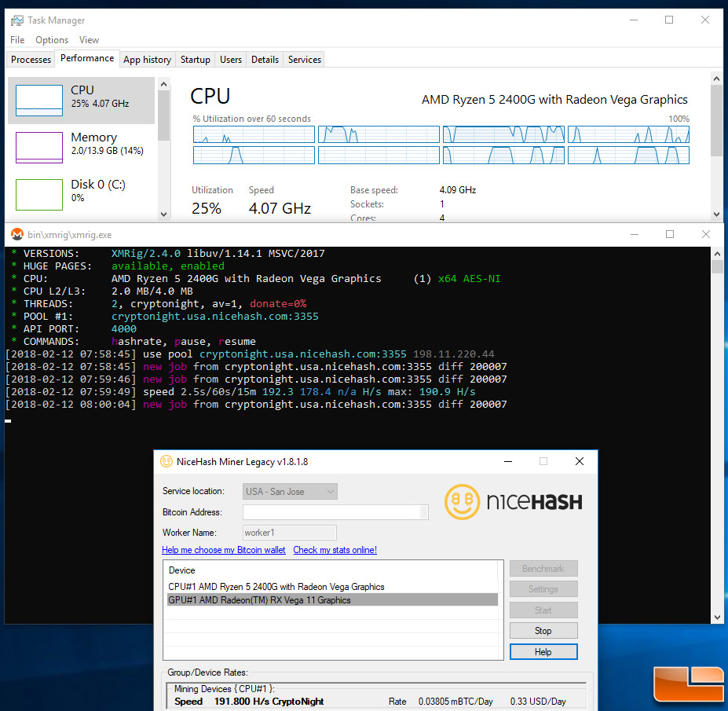Image resolution: width=728 pixels, height=711 pixels.
Task: Click the Worker Name field
Action: 289,533
